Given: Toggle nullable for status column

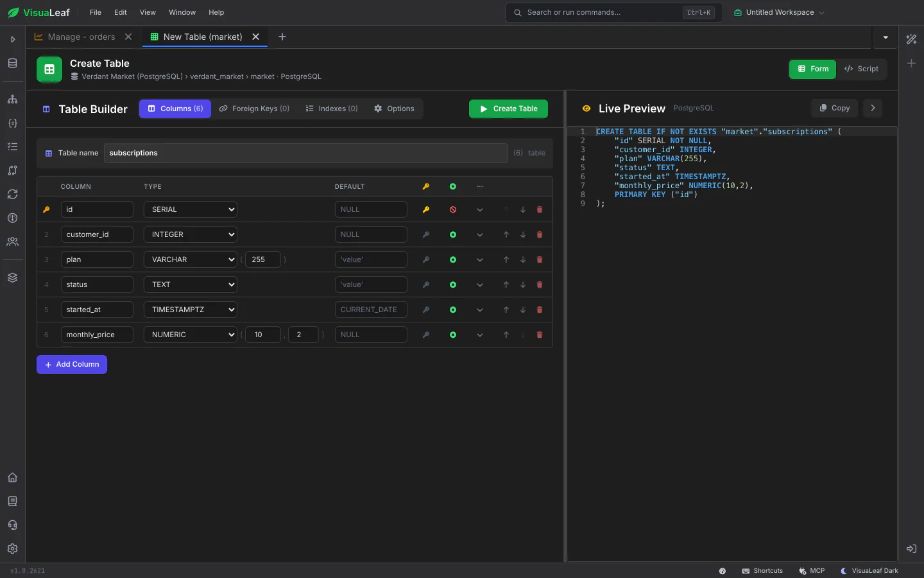Looking at the screenshot, I should 453,285.
